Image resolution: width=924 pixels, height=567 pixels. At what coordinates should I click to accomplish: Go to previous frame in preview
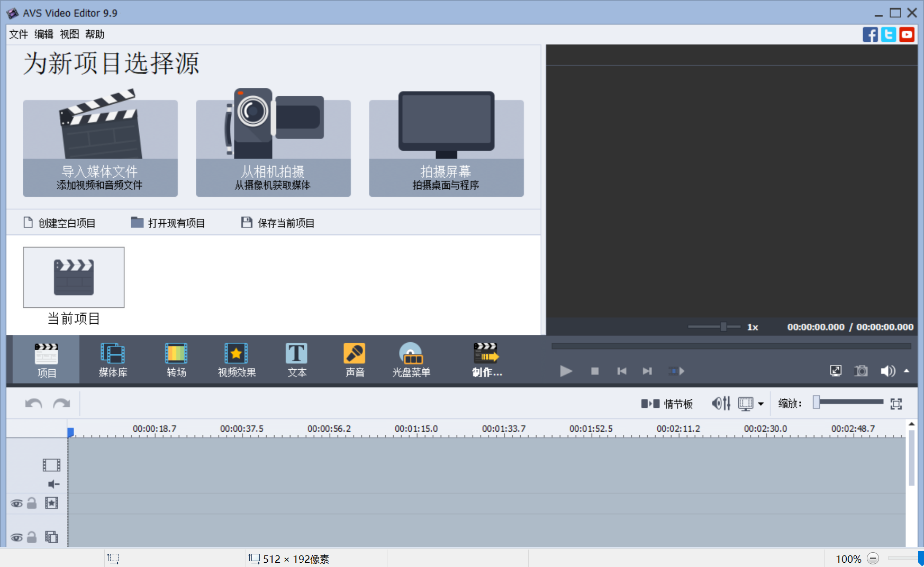tap(622, 371)
